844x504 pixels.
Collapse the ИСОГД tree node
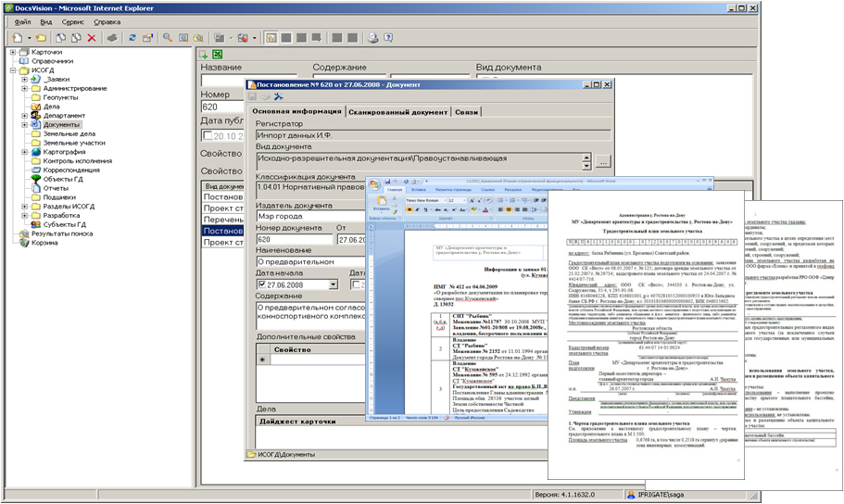(13, 70)
